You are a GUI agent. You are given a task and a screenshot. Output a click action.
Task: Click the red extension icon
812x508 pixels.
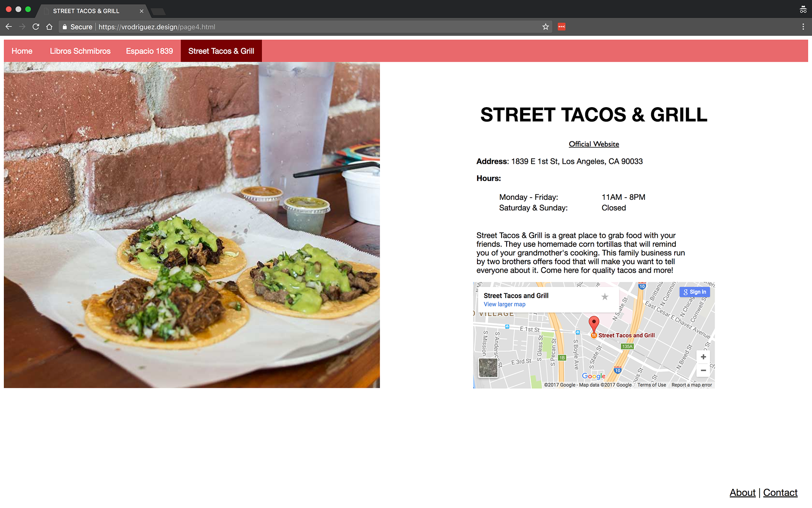(561, 27)
